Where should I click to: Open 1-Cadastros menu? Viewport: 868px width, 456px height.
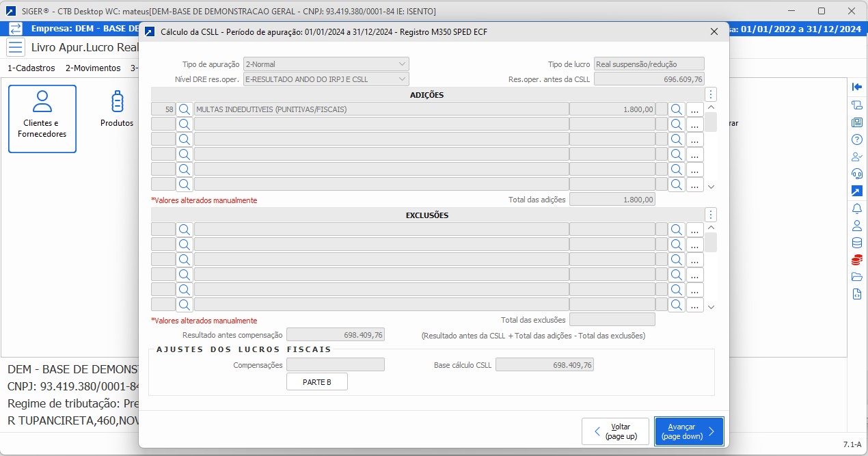pyautogui.click(x=31, y=68)
